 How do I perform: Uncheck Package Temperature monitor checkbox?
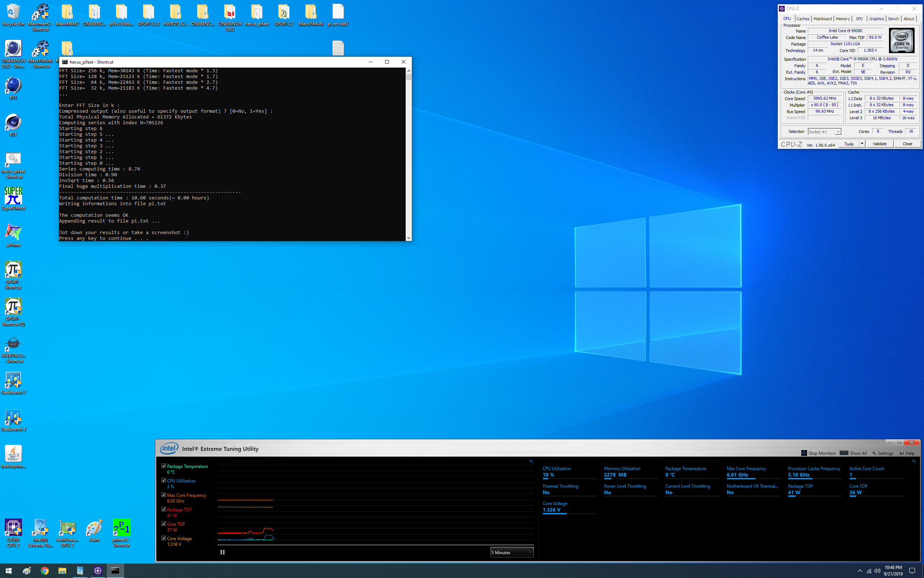point(164,466)
